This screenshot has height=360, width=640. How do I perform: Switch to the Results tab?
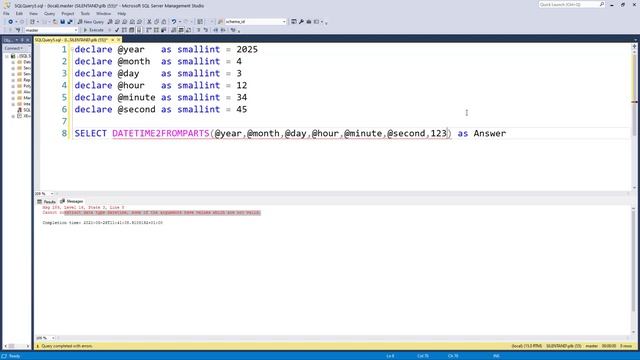coord(47,202)
